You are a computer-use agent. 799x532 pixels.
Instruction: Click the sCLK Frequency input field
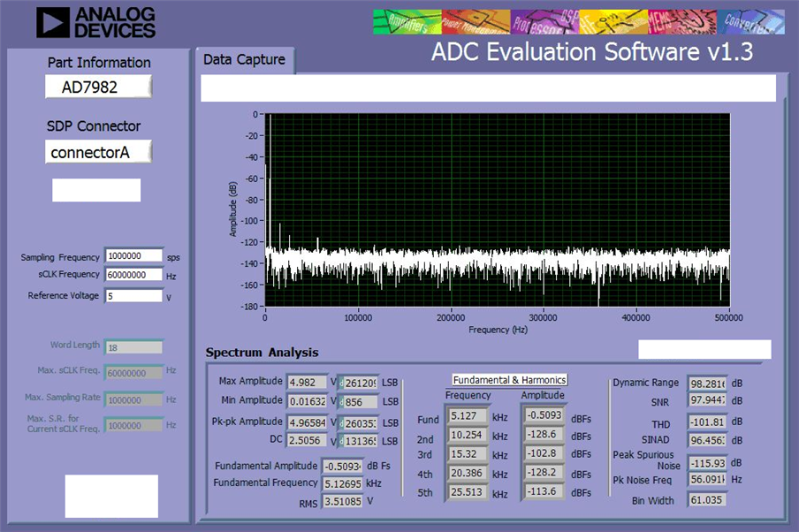point(134,275)
